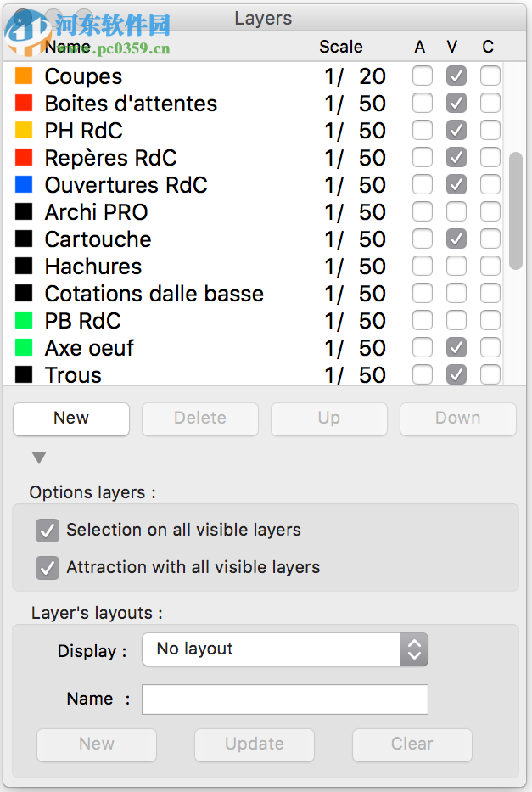
Task: Click the red color icon for Repères RdC
Action: click(x=24, y=157)
